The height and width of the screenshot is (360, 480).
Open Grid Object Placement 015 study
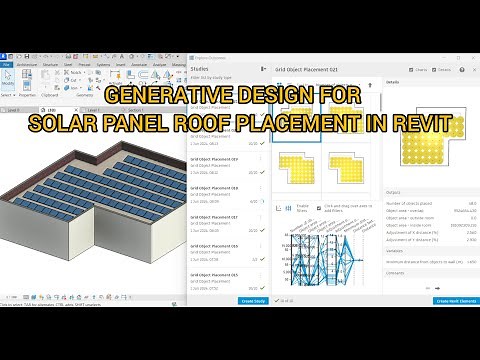(x=227, y=282)
